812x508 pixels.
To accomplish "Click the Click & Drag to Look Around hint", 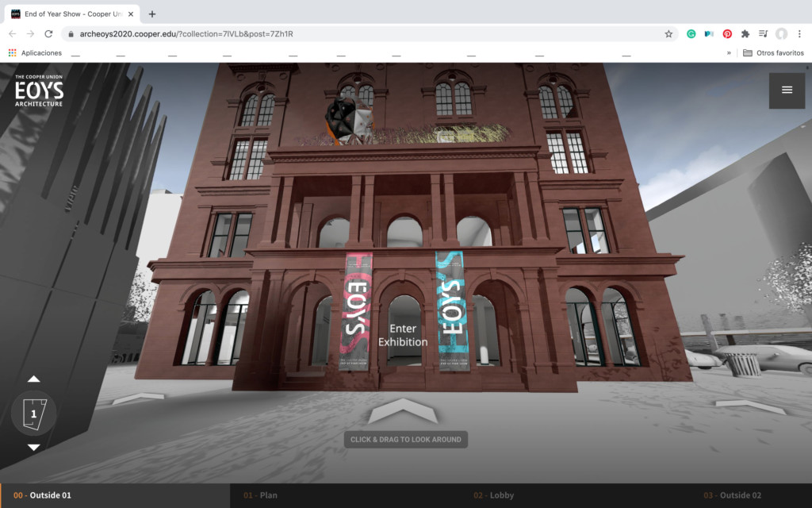I will (x=406, y=440).
